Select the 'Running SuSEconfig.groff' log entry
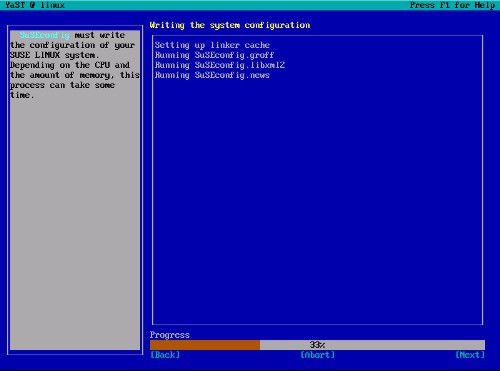This screenshot has height=371, width=500. [214, 55]
